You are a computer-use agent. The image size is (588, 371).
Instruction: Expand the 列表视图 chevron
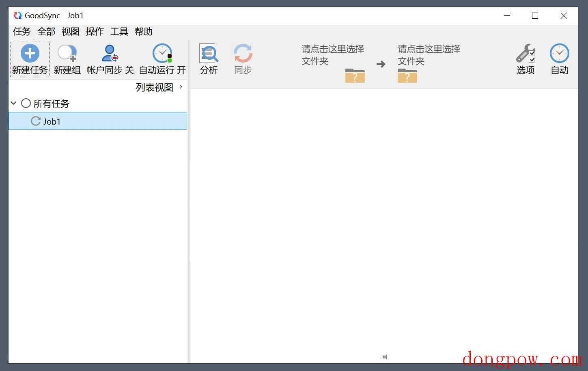pos(181,87)
